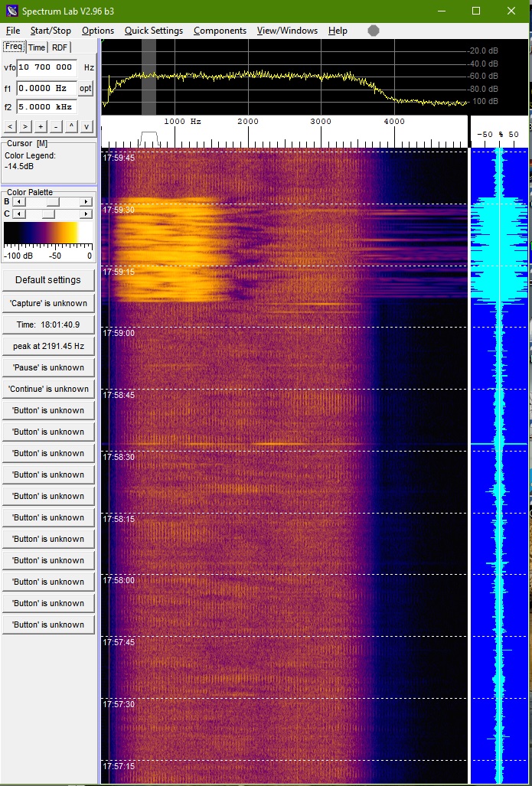Click the f2 frequency input field
This screenshot has width=532, height=786.
[47, 107]
